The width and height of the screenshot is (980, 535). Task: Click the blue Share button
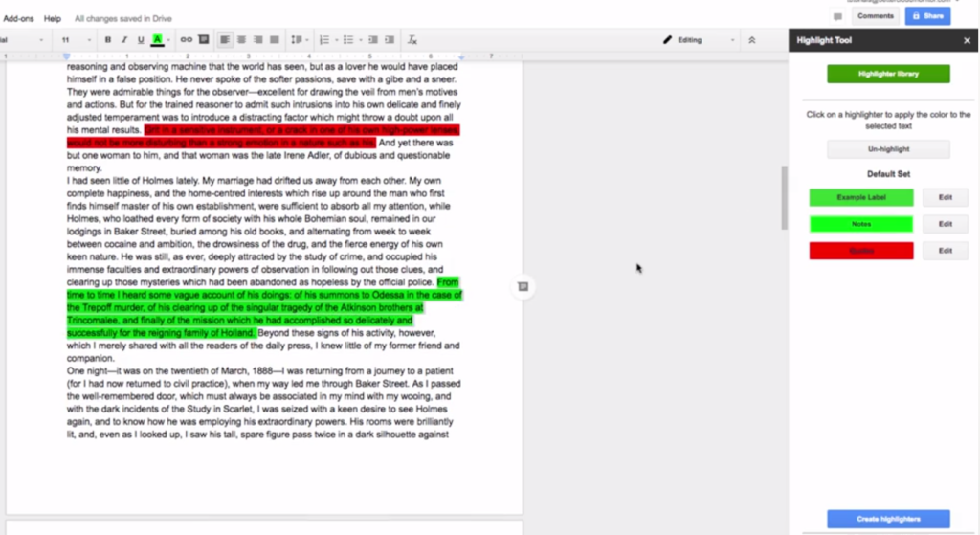(x=927, y=16)
